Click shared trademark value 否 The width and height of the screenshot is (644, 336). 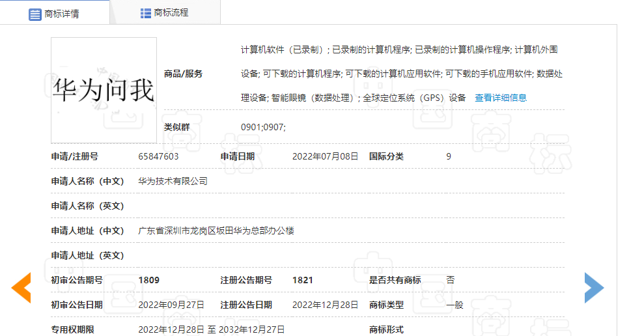click(x=451, y=280)
